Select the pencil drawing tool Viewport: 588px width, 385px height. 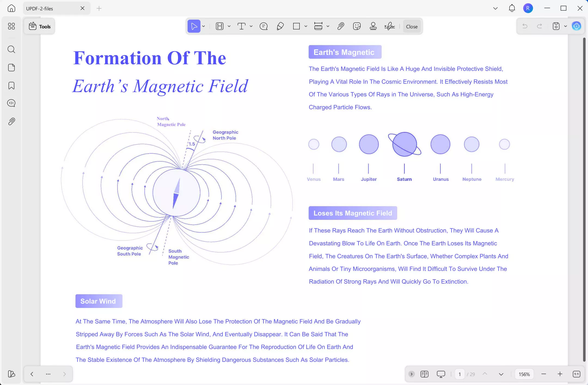pos(280,26)
